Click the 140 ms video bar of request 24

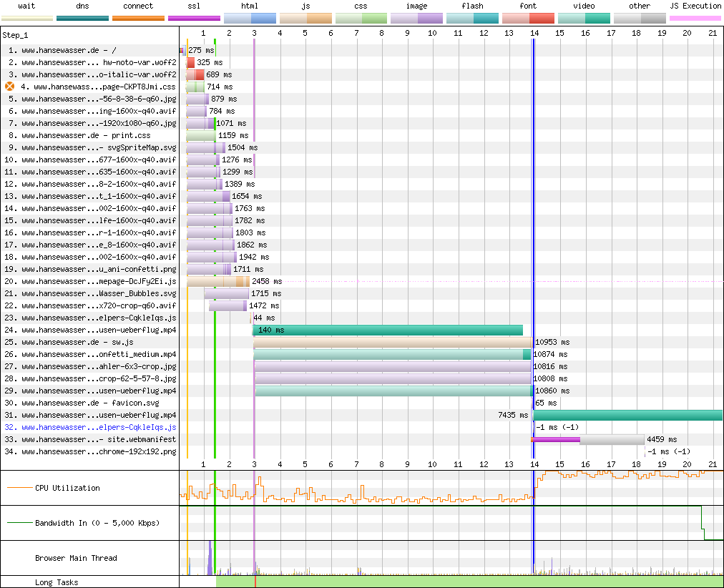coord(388,330)
